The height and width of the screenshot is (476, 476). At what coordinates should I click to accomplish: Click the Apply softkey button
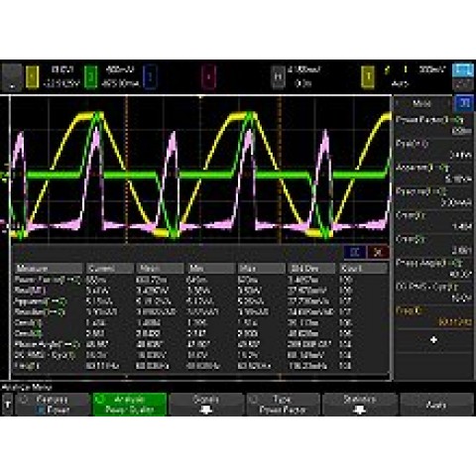click(436, 405)
